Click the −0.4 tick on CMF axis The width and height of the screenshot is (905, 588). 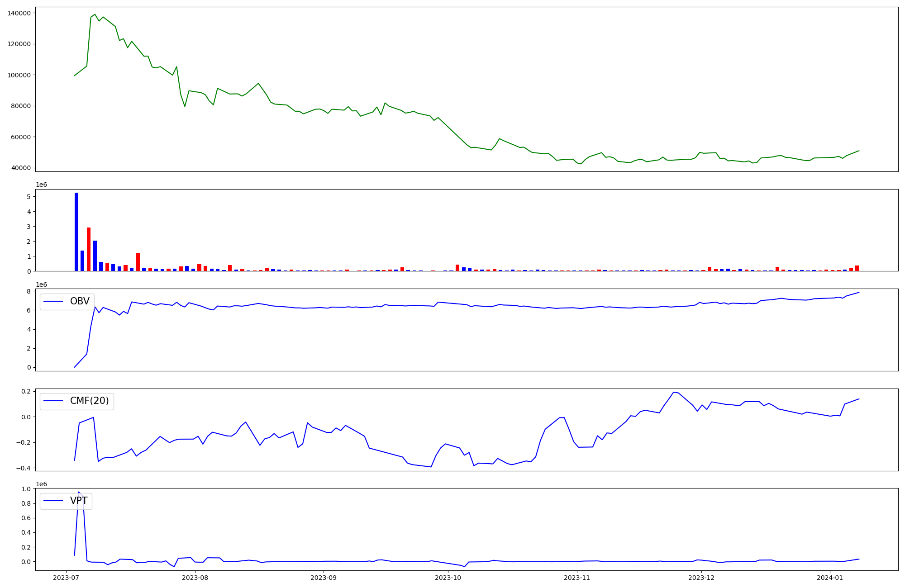click(23, 468)
